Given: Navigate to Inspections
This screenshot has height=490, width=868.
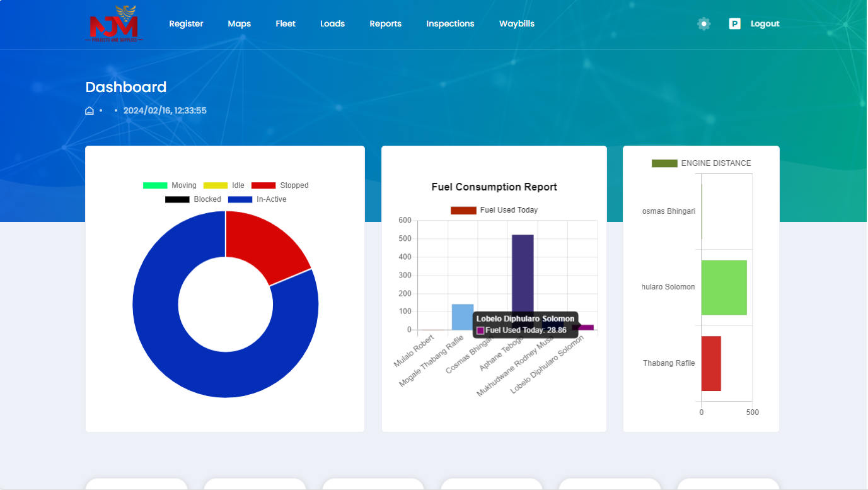Looking at the screenshot, I should pyautogui.click(x=450, y=24).
